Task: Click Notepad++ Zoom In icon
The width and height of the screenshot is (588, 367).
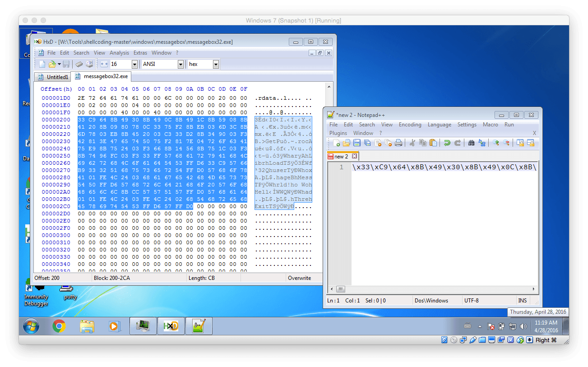Action: [x=495, y=143]
